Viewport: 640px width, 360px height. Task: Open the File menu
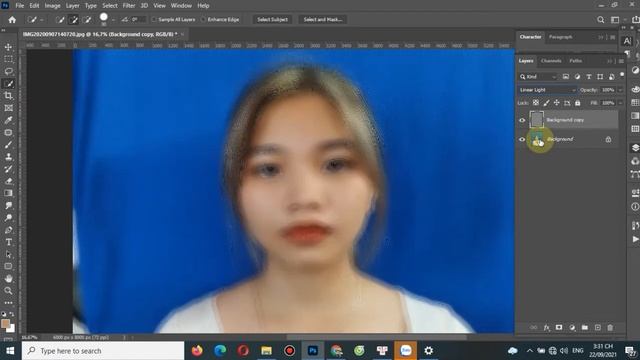coord(20,6)
